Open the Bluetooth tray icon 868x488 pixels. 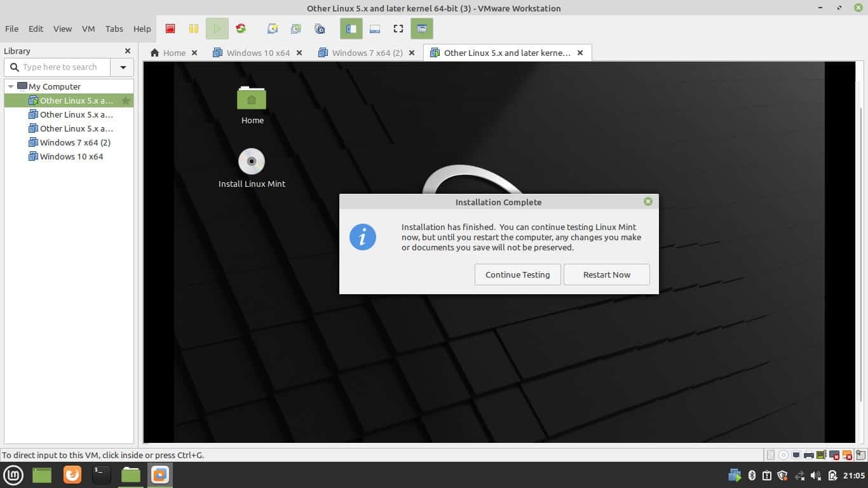click(752, 475)
